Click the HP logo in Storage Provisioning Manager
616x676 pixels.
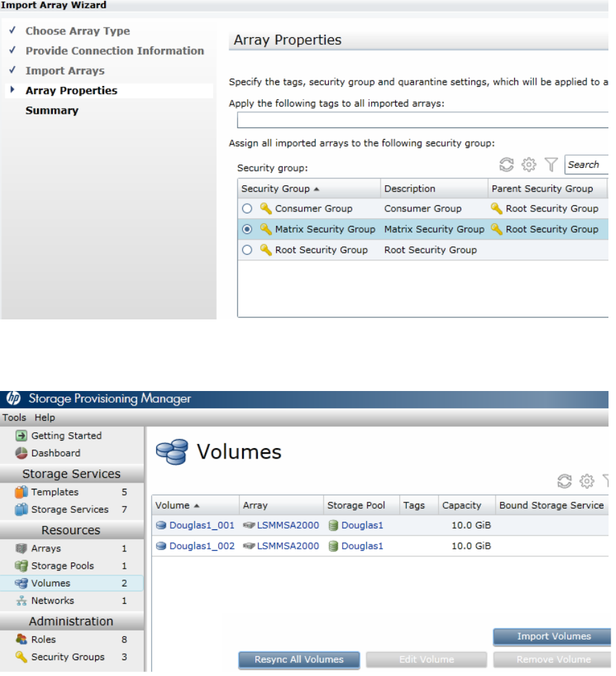click(13, 399)
